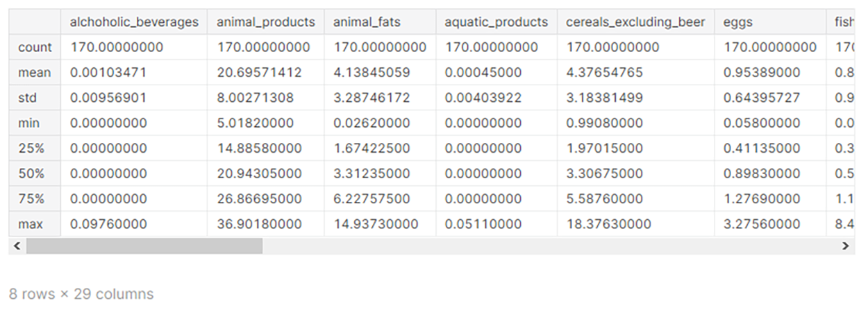Select the std row label
This screenshot has width=868, height=317.
pos(28,98)
